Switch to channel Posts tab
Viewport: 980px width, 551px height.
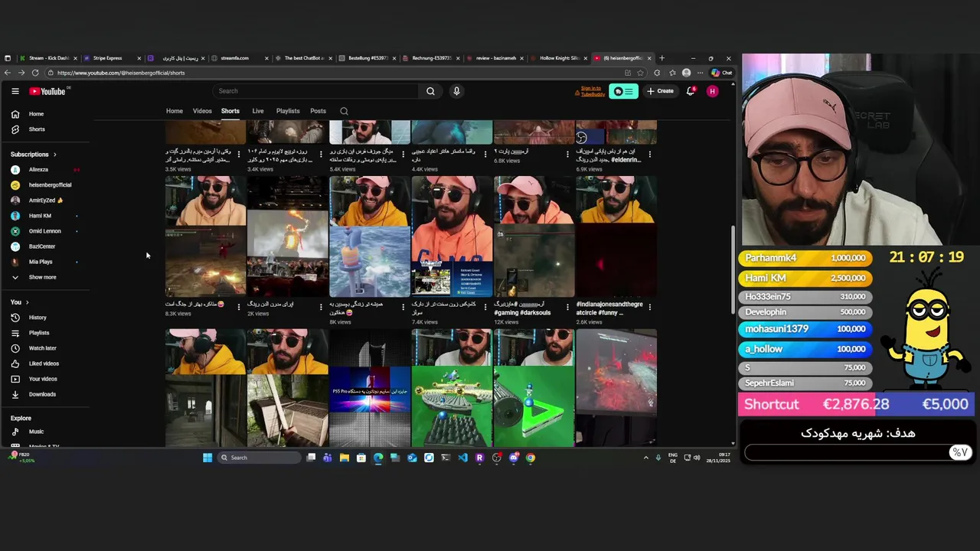318,111
